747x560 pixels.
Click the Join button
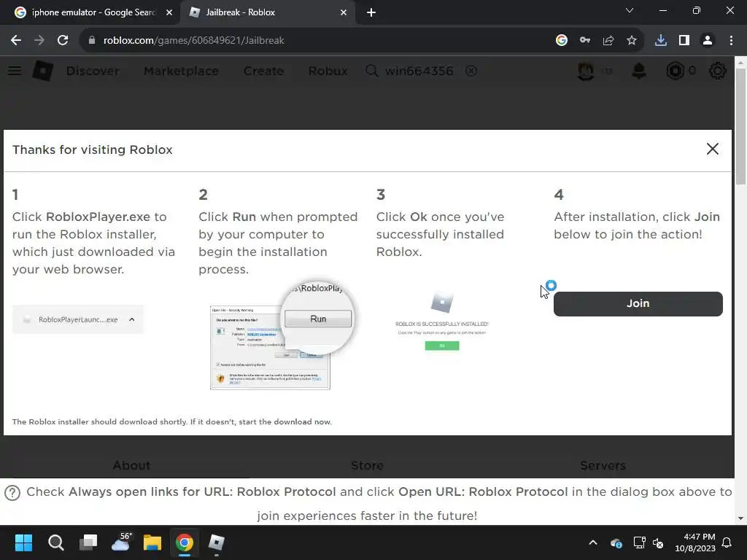click(638, 304)
